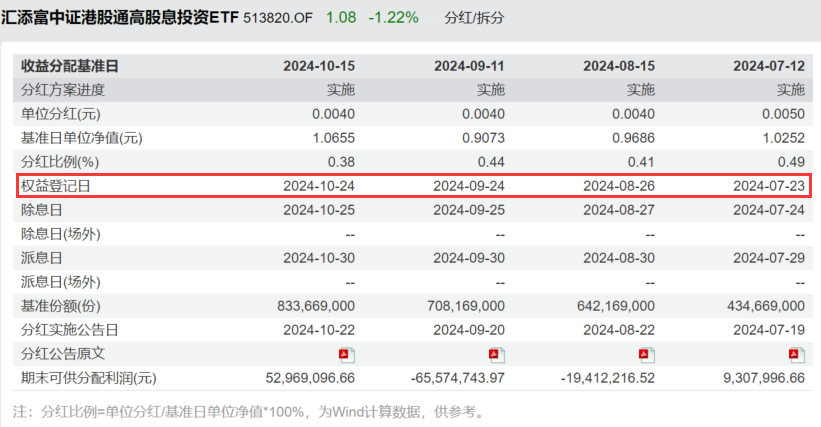Open the 2024-07-12 dividend announcement PDF icon
The width and height of the screenshot is (821, 427).
796,355
